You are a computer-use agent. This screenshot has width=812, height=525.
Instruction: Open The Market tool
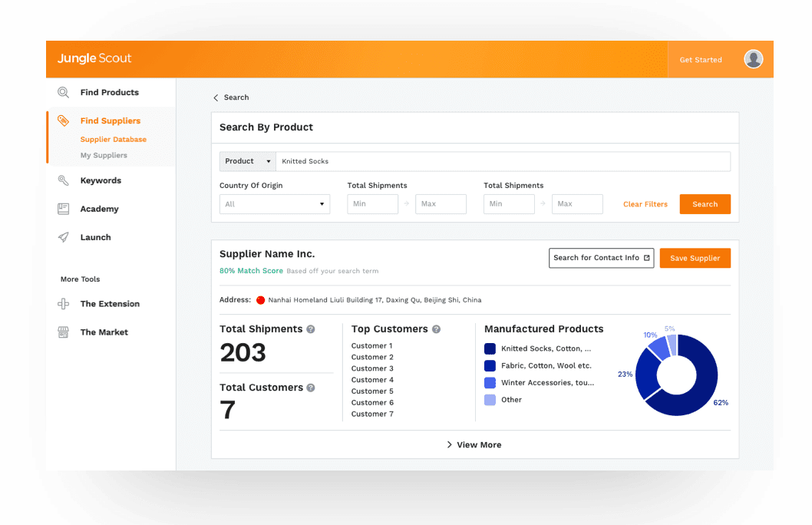click(x=104, y=332)
